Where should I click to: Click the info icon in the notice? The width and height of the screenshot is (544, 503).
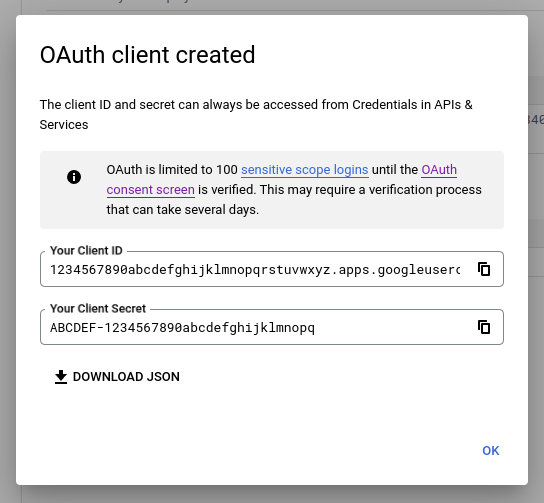click(x=74, y=177)
